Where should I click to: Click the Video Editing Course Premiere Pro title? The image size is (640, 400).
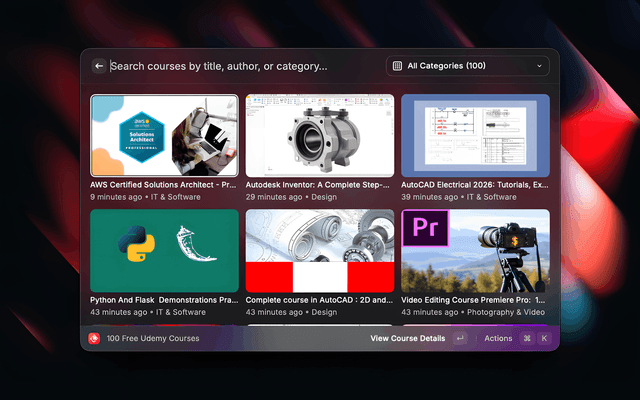[x=474, y=300]
